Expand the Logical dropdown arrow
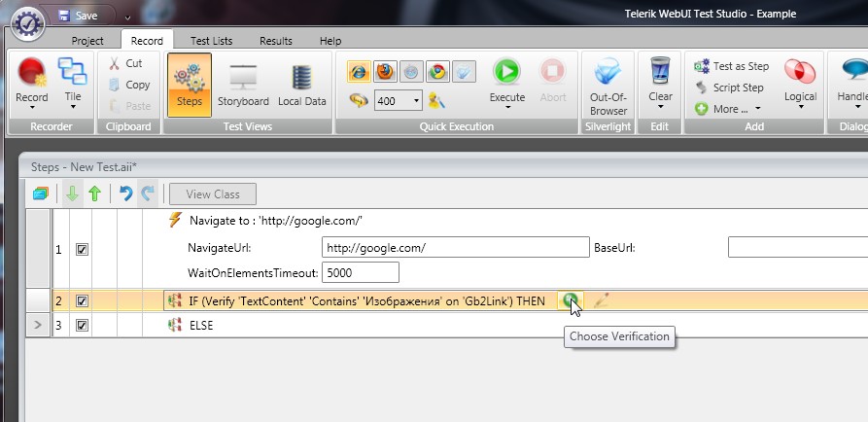Image resolution: width=868 pixels, height=422 pixels. [x=801, y=109]
